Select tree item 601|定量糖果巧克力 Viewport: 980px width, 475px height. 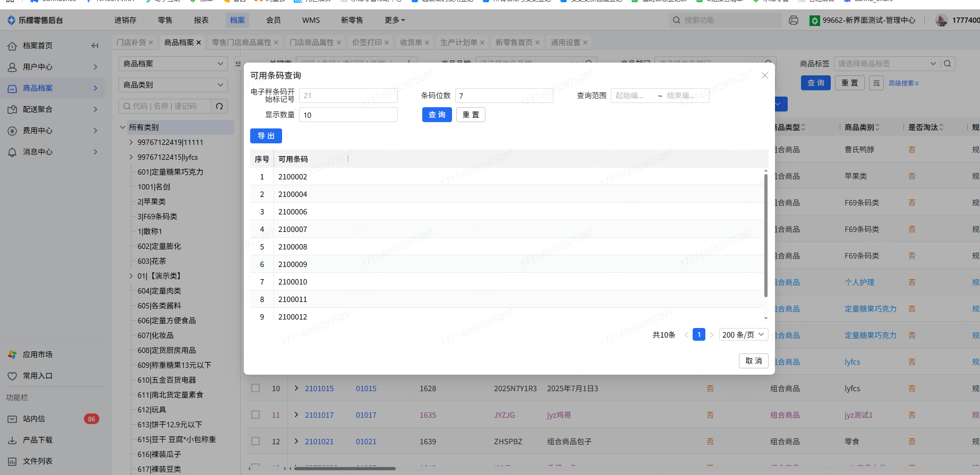(171, 172)
